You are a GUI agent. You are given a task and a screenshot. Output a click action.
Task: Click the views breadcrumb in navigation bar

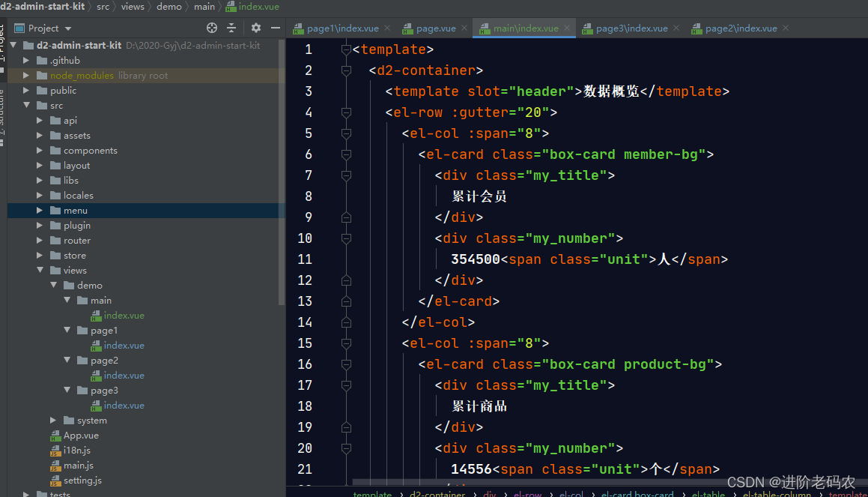(133, 7)
